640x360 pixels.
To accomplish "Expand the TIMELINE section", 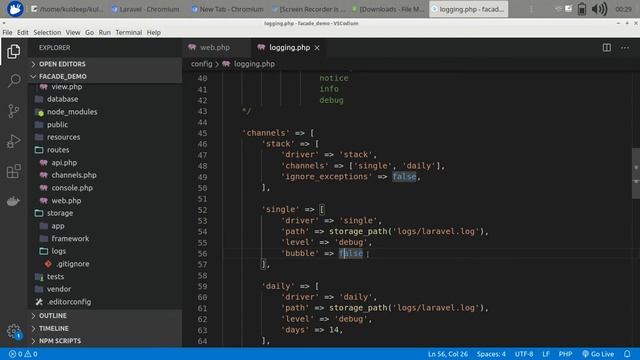I will coord(53,328).
